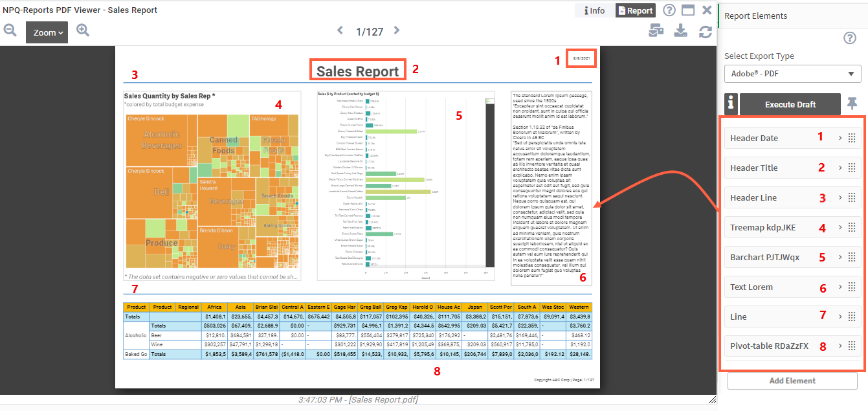868x411 pixels.
Task: Select the Header Date element label
Action: [754, 138]
